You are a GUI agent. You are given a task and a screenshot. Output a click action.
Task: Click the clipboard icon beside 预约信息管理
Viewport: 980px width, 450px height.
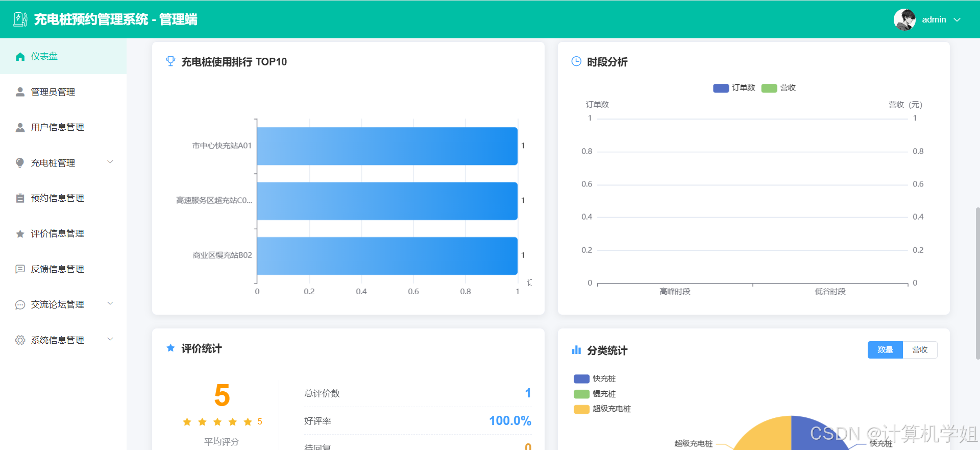pyautogui.click(x=20, y=198)
